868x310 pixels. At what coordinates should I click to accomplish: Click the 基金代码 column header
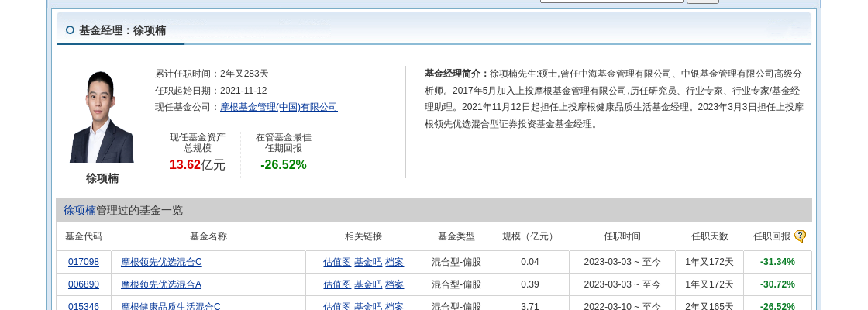click(84, 236)
